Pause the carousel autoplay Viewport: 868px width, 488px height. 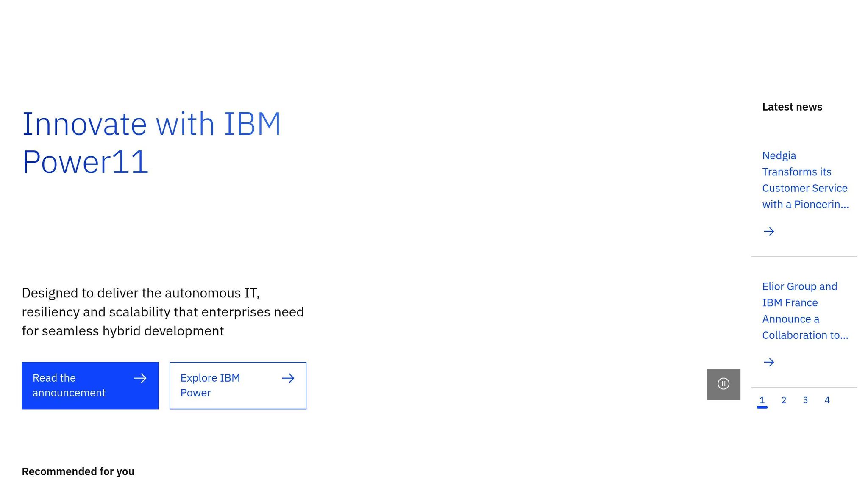pos(723,384)
